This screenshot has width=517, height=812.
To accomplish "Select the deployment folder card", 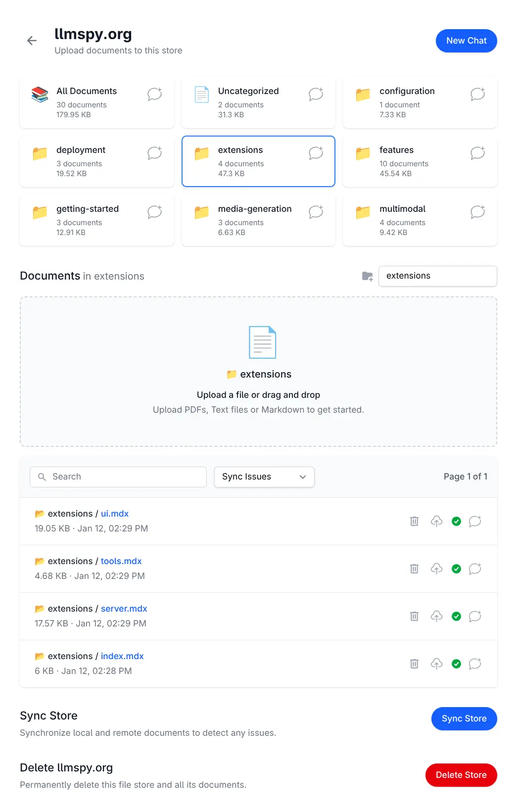I will (89, 161).
